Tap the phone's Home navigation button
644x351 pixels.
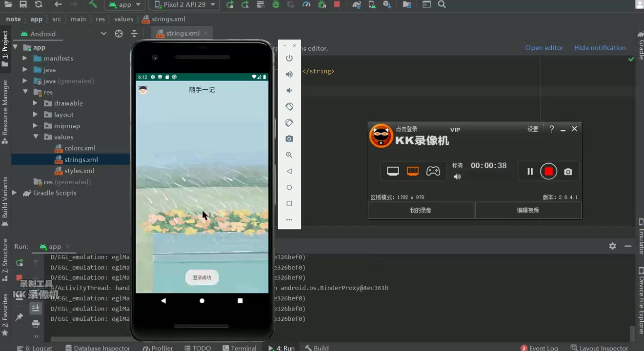(202, 301)
